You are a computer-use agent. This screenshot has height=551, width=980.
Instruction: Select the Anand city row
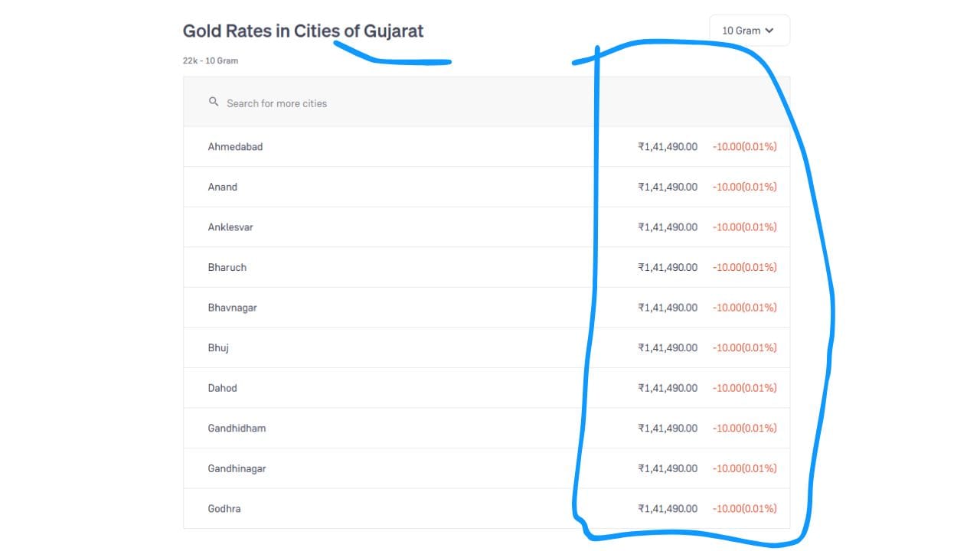coord(486,187)
